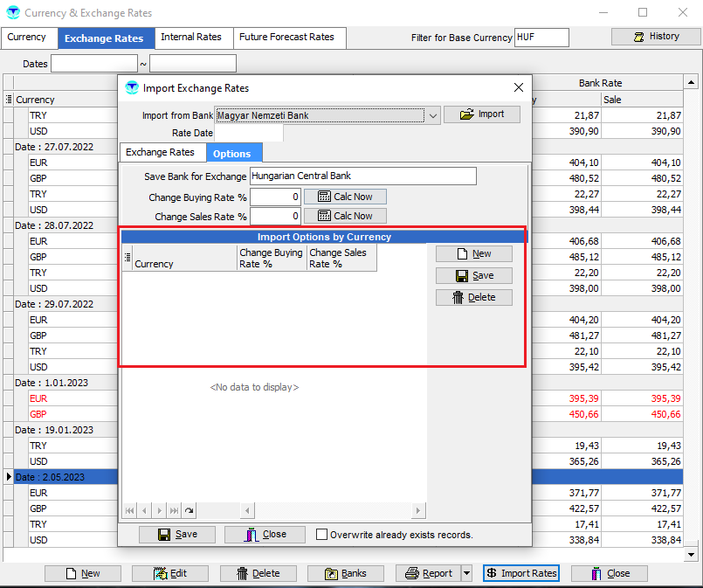Screen dimensions: 703x588
Task: Click Calc Now for Change Buying Rate
Action: 345,197
